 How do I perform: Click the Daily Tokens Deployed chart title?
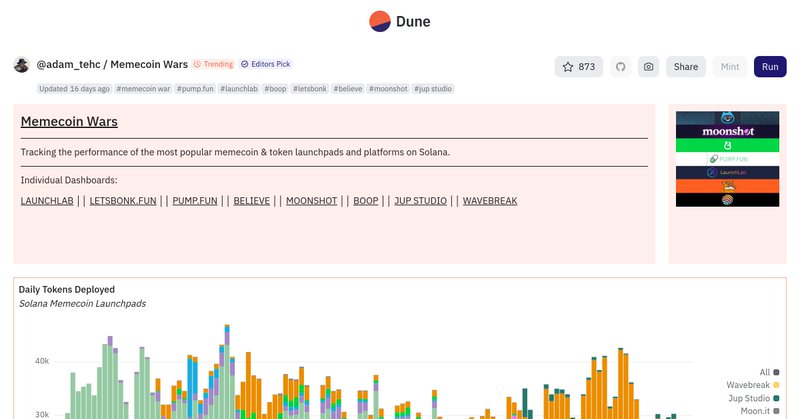pos(67,289)
